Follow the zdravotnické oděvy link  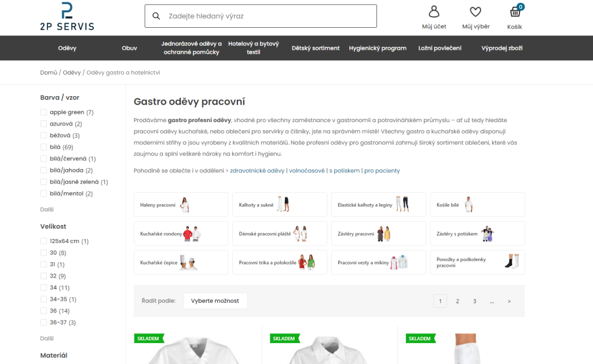[x=257, y=171]
